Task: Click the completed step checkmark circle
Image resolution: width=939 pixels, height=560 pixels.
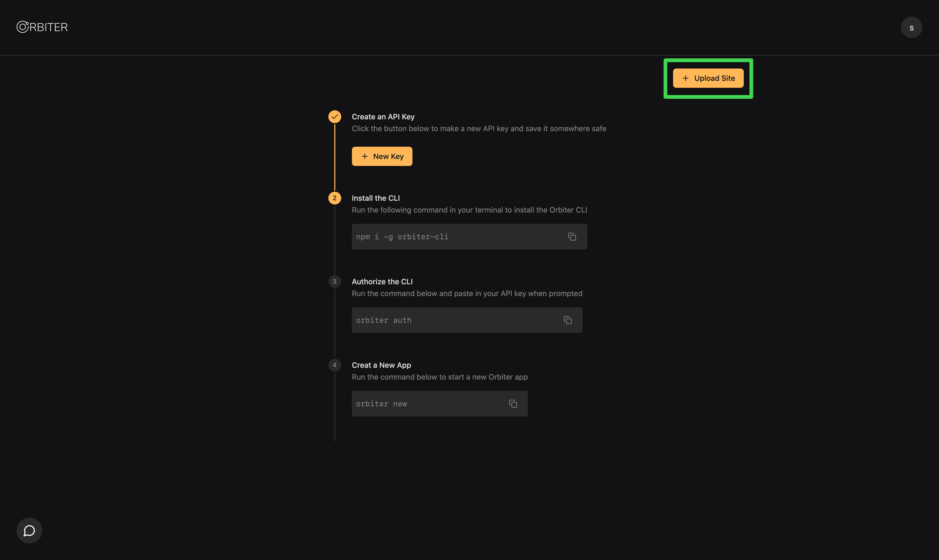Action: pyautogui.click(x=335, y=117)
